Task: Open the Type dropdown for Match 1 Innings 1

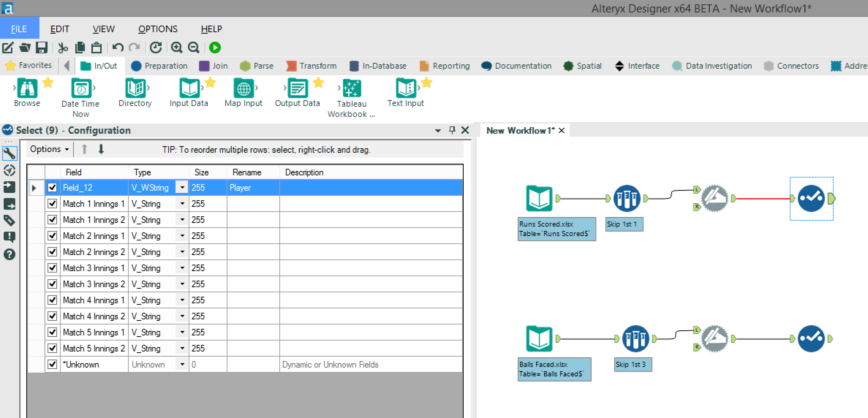Action: tap(182, 204)
